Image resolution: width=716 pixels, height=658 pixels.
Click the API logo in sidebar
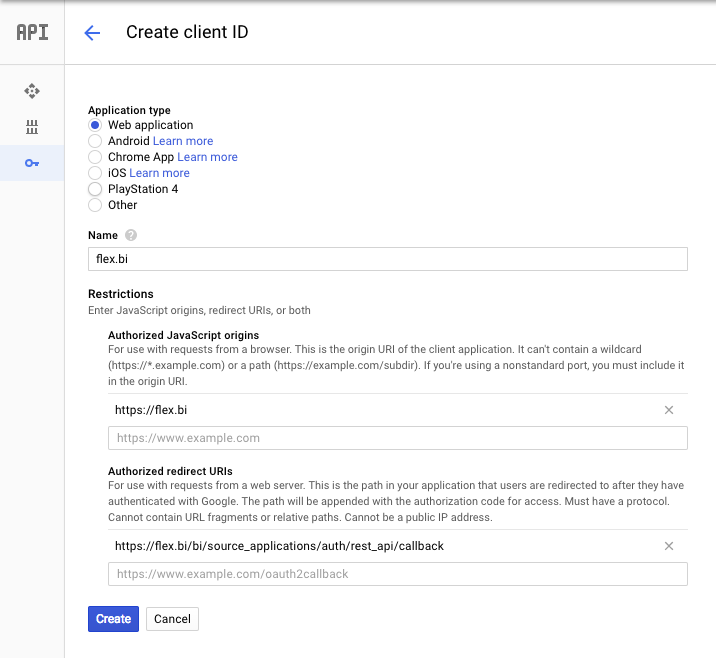pyautogui.click(x=32, y=32)
